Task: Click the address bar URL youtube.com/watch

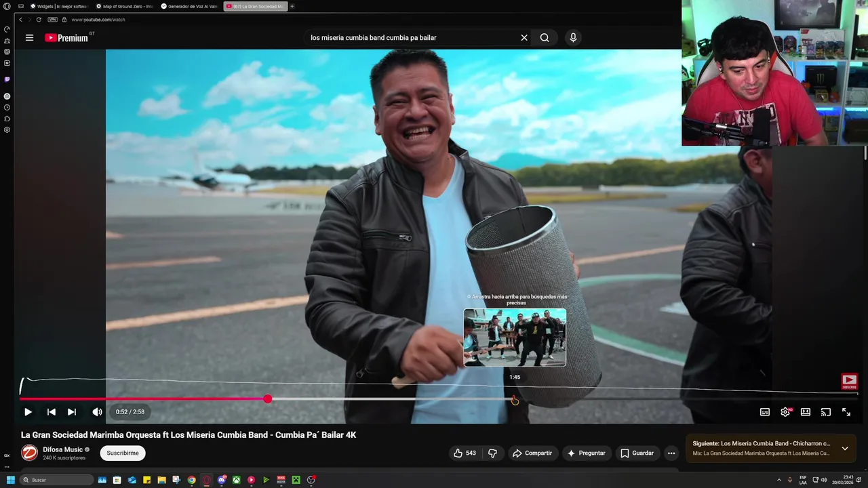Action: [98, 20]
